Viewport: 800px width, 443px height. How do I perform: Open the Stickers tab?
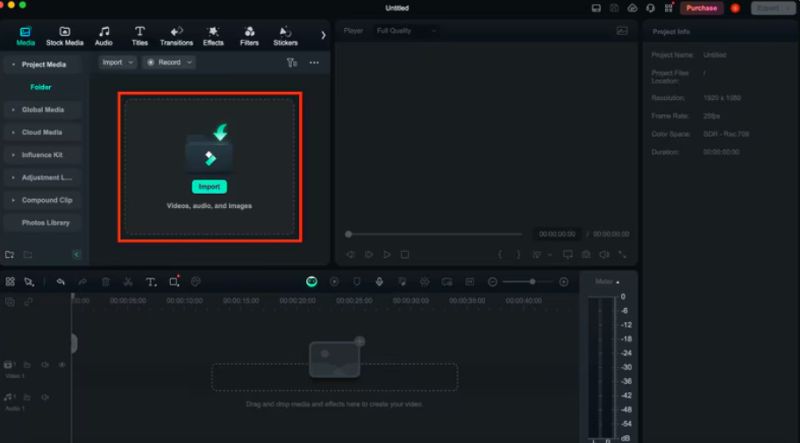tap(286, 36)
